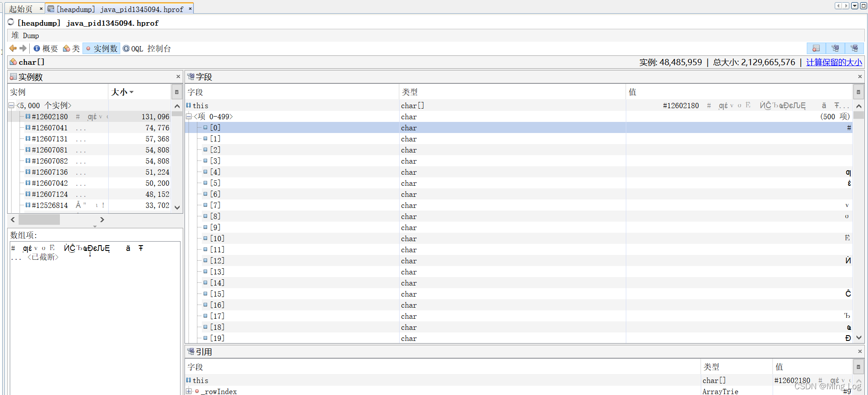
Task: Switch to the 类 classes view
Action: (71, 48)
